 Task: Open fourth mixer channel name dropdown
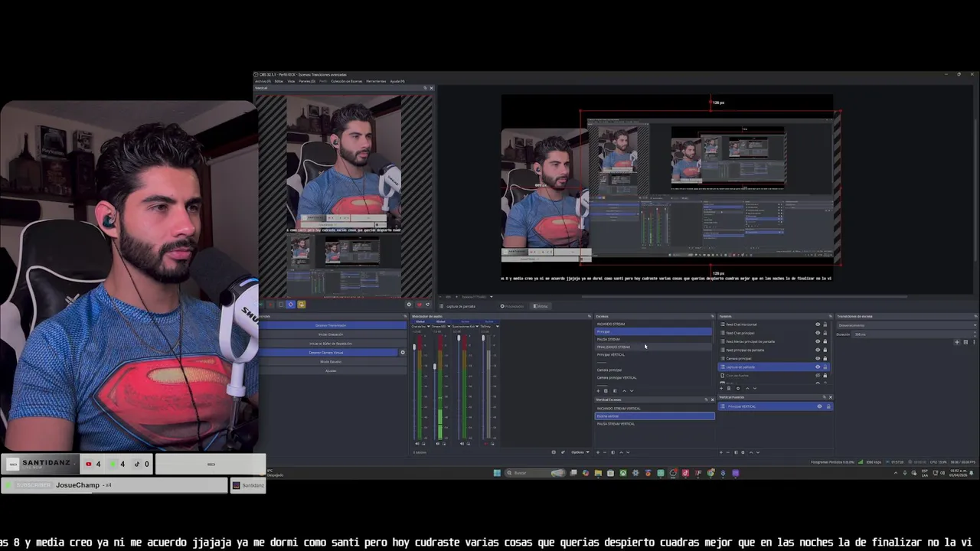[x=489, y=326]
